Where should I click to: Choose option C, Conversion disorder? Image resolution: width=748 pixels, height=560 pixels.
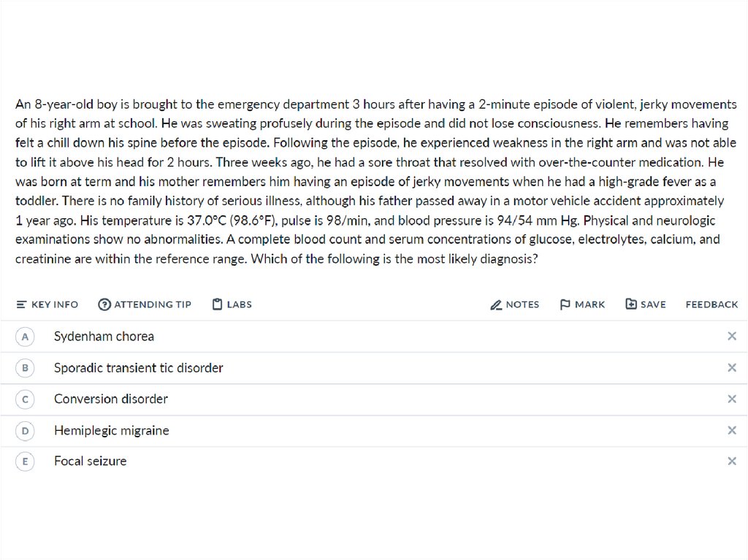26,399
